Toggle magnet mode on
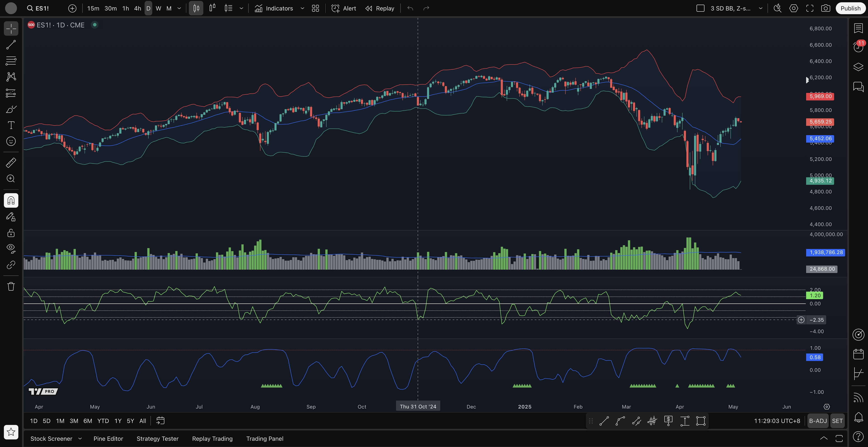The width and height of the screenshot is (868, 447). [11, 201]
